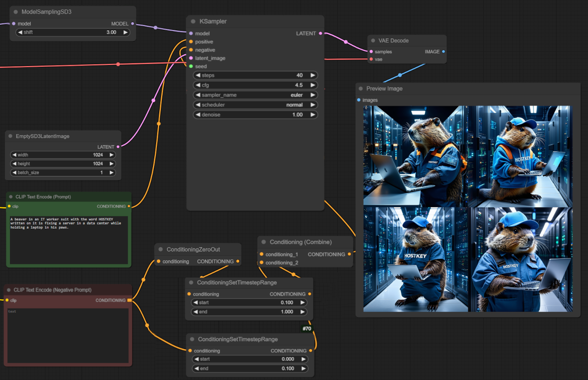Decrease cfg value with left arrow
The width and height of the screenshot is (588, 380).
198,85
